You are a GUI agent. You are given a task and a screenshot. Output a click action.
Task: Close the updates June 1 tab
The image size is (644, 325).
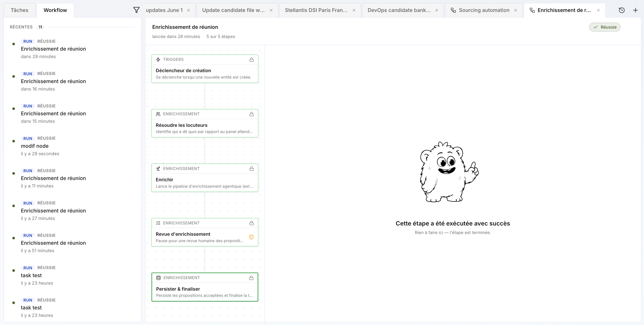click(x=189, y=10)
